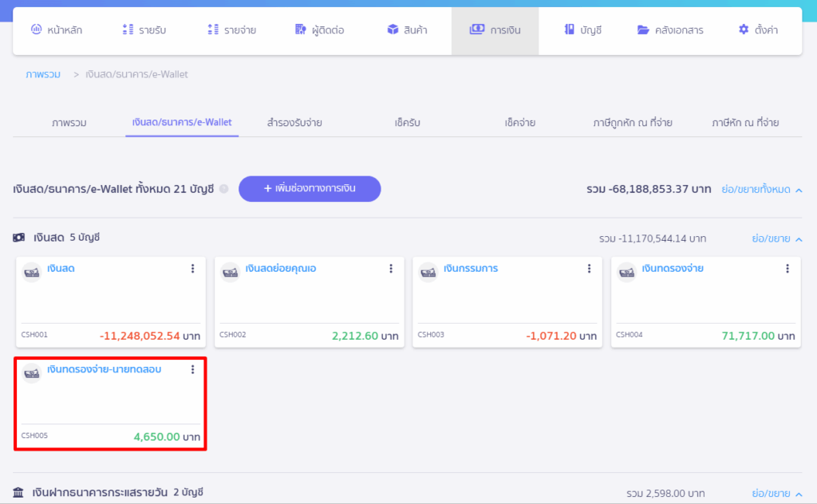The image size is (817, 504).
Task: Switch to the เช็ครับ tab
Action: pyautogui.click(x=407, y=123)
